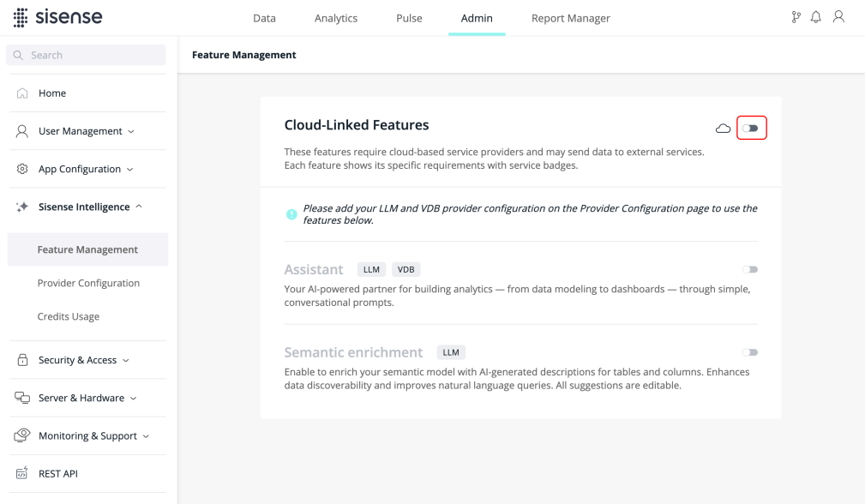Image resolution: width=865 pixels, height=504 pixels.
Task: Select the Admin tab
Action: point(477,18)
